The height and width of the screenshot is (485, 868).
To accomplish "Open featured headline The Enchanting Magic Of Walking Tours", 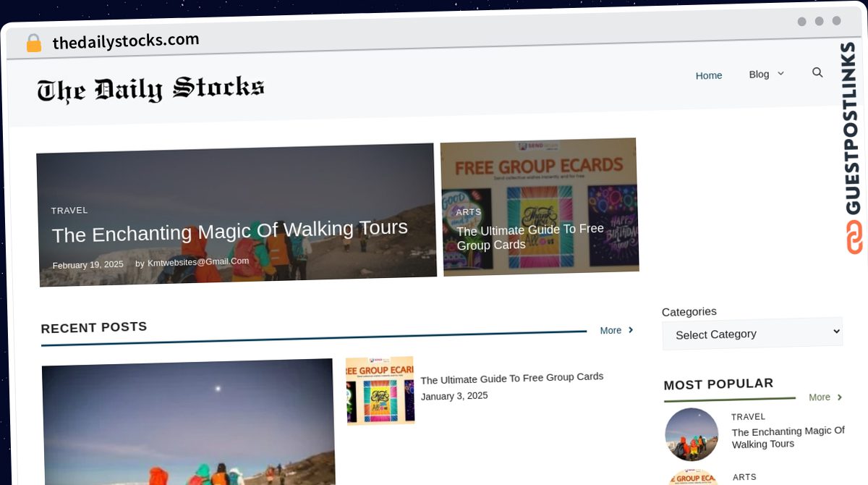I will pyautogui.click(x=230, y=232).
